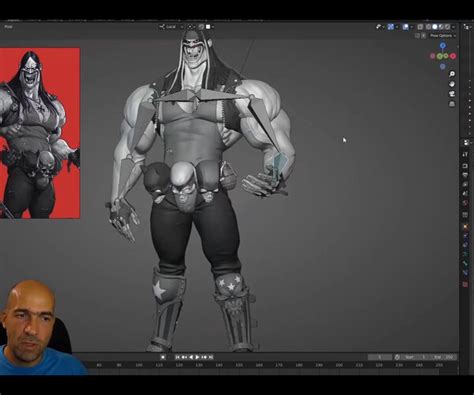474x395 pixels.
Task: Click the zoom magnifier viewport icon
Action: click(x=452, y=74)
